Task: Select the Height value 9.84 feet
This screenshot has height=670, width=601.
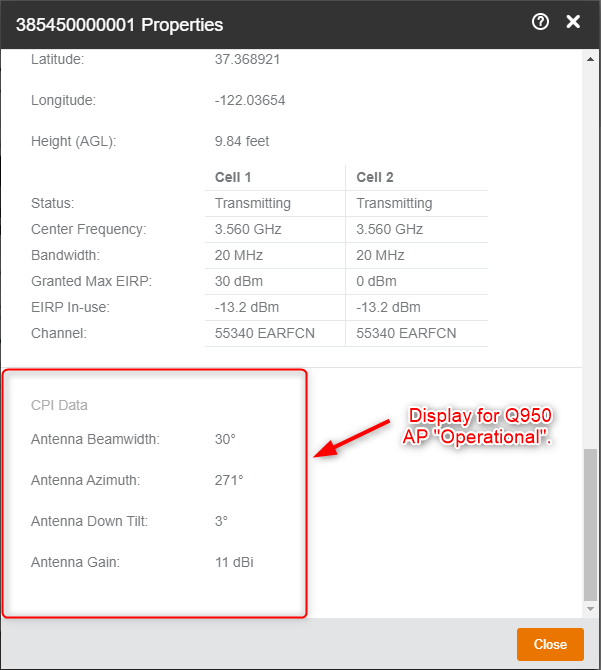Action: [x=242, y=141]
